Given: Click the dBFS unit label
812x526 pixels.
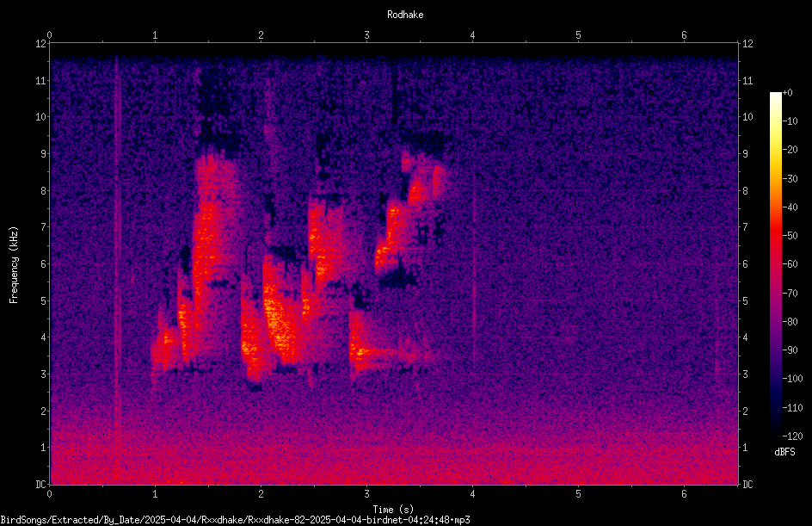Looking at the screenshot, I should tap(784, 452).
